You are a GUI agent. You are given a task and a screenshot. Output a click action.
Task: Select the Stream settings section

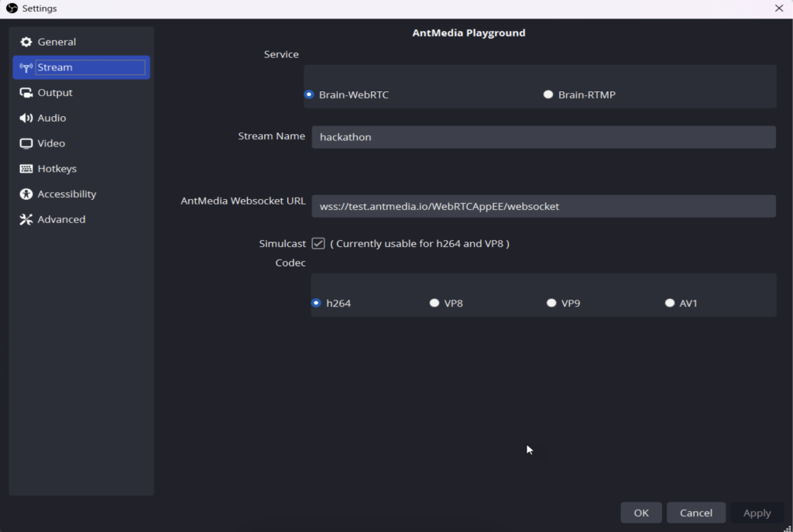click(x=81, y=67)
